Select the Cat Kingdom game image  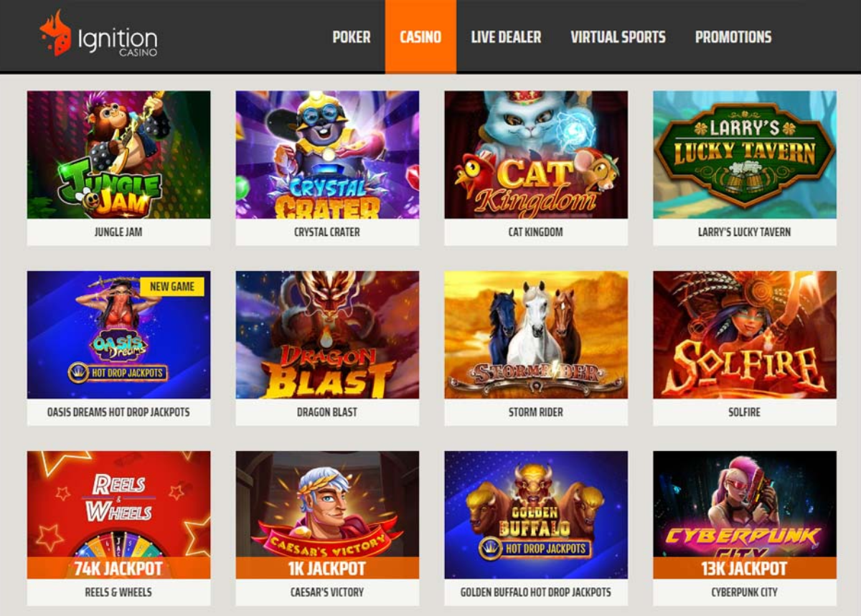[536, 155]
